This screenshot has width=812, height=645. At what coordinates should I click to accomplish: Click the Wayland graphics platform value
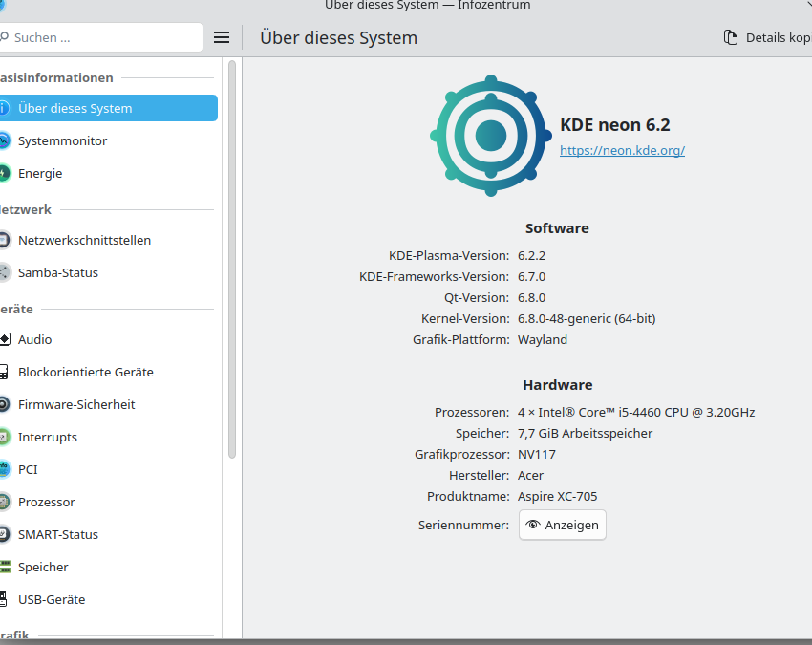point(543,340)
